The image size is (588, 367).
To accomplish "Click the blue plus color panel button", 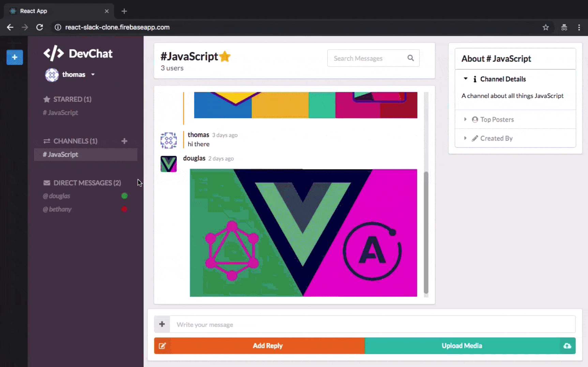I will tap(15, 57).
